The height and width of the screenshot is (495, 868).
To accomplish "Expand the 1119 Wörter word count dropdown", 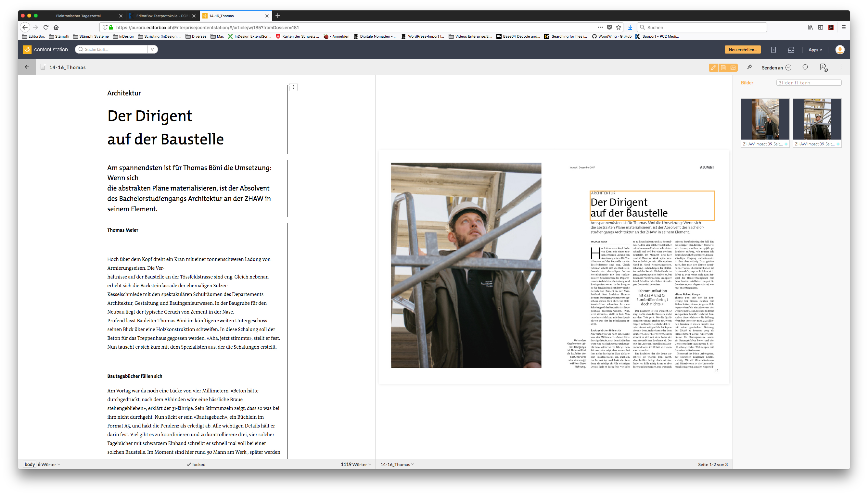I will click(x=356, y=464).
